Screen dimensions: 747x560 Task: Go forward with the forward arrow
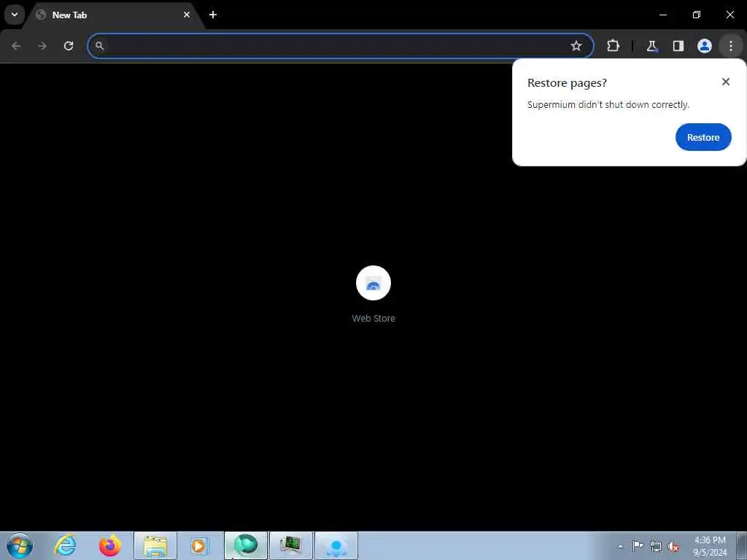pyautogui.click(x=42, y=46)
